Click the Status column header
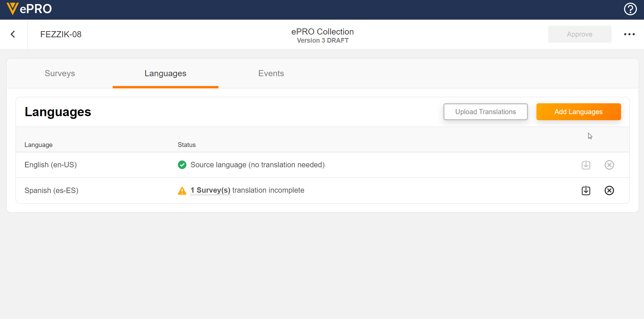This screenshot has width=644, height=319. [x=187, y=145]
